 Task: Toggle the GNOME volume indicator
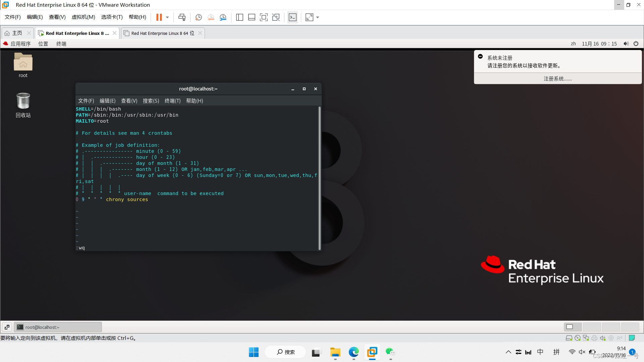click(626, 44)
